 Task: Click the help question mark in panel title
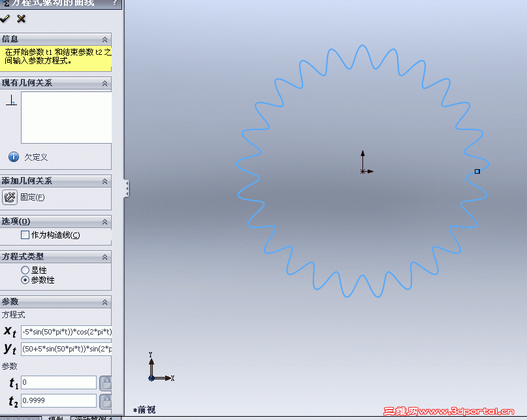115,3
